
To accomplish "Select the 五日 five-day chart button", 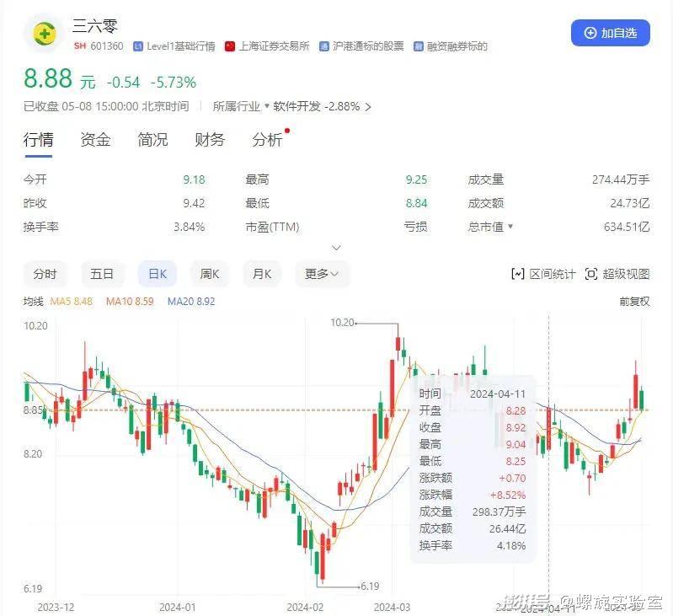I will (x=102, y=274).
